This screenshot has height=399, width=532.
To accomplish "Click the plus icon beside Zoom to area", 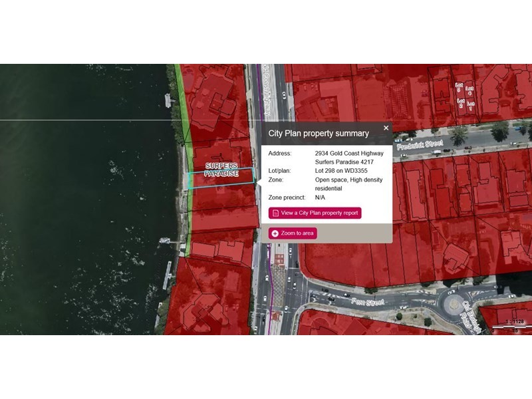I will (275, 233).
